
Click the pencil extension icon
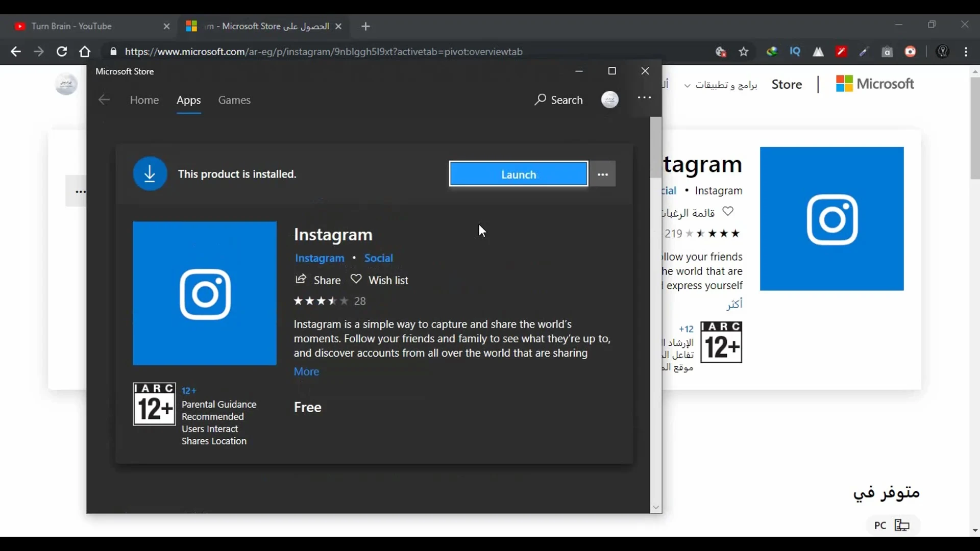[x=864, y=52]
